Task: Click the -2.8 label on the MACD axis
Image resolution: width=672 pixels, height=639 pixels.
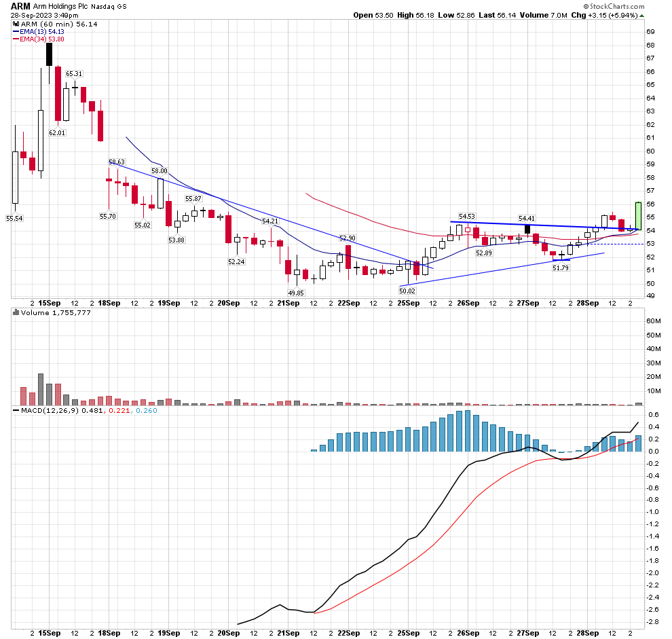Action: [654, 622]
